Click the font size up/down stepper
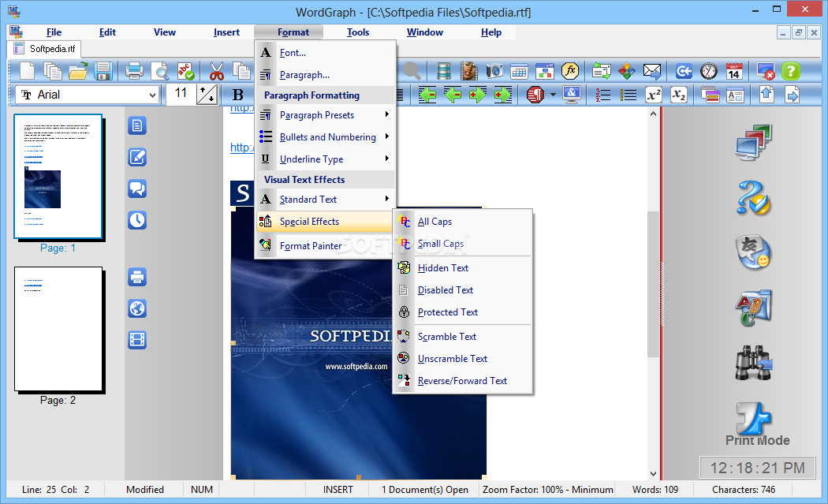This screenshot has width=828, height=504. [207, 95]
